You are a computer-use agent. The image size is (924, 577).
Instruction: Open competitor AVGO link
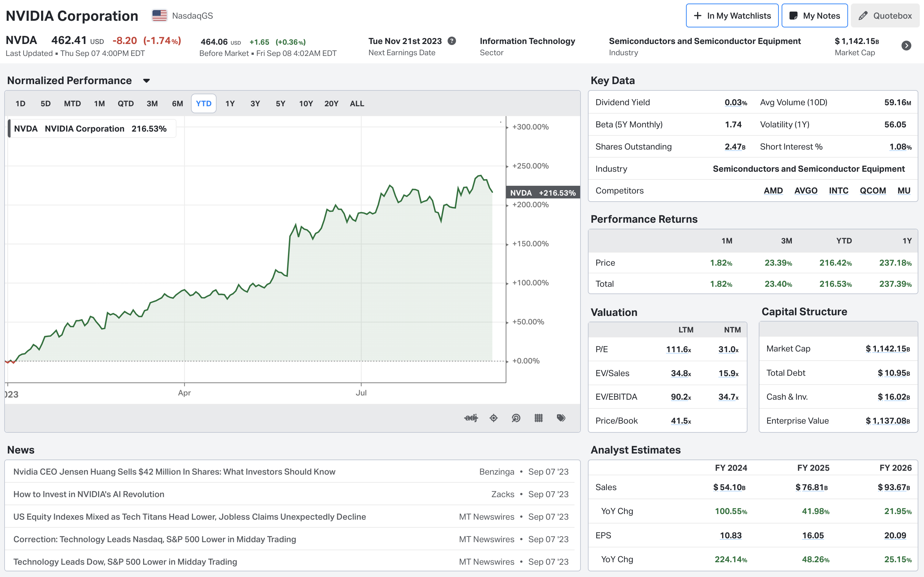point(806,191)
